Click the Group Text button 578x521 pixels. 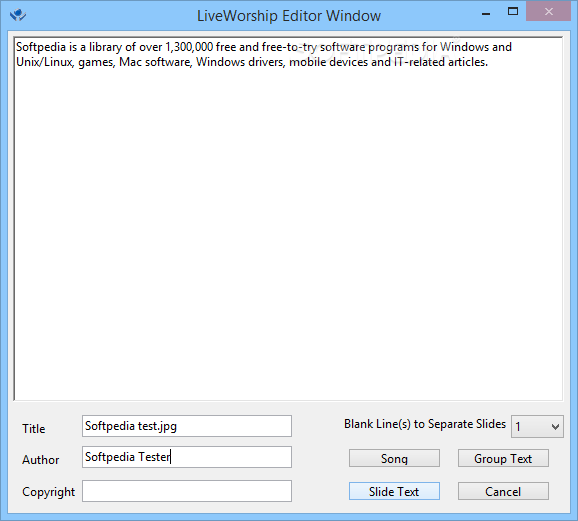(503, 458)
